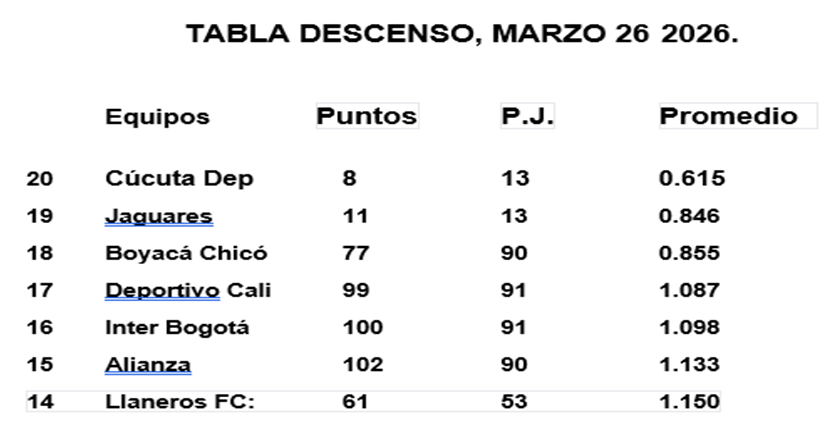Click the underlined team name 'Alianza'
The width and height of the screenshot is (833, 438).
click(147, 365)
